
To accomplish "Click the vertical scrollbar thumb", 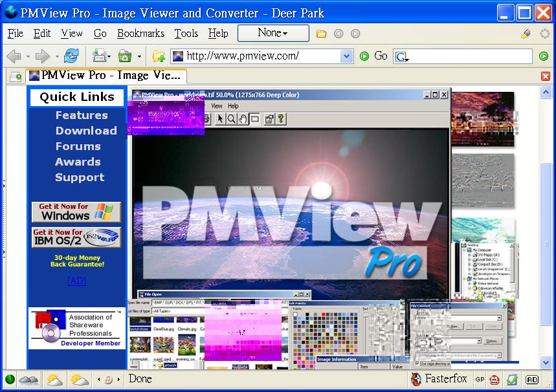I will click(x=546, y=243).
